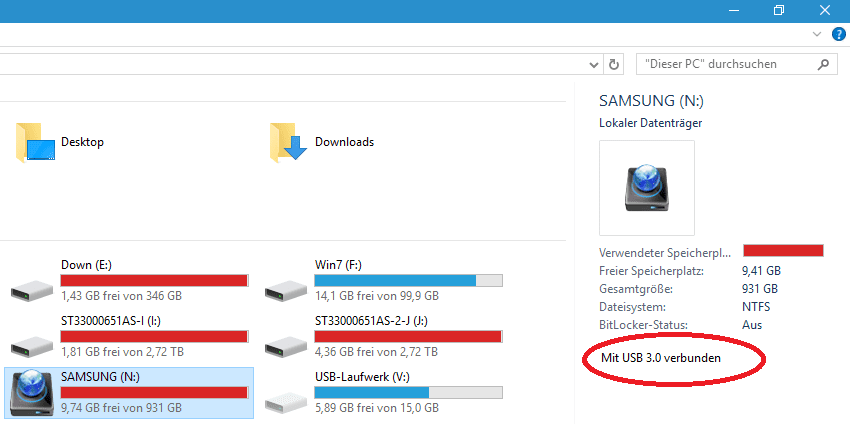Select the USB-Laufwerk (V:) drive icon
The width and height of the screenshot is (850, 424).
coord(286,402)
